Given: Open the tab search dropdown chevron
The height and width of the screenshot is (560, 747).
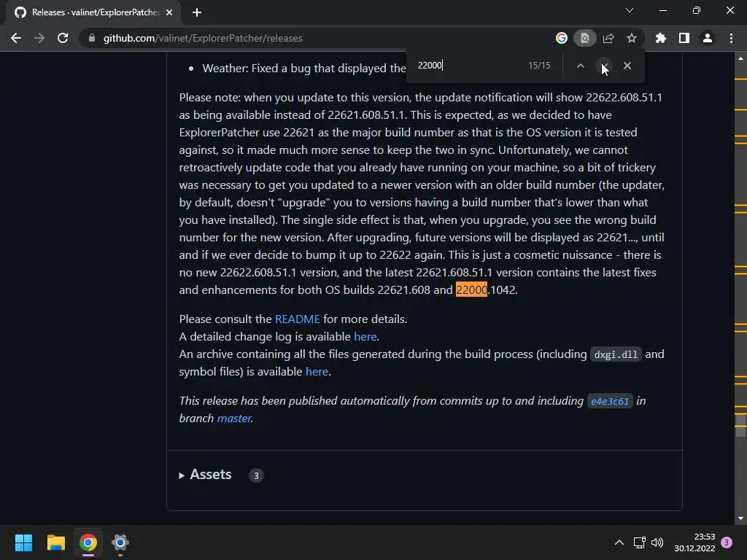Looking at the screenshot, I should [630, 10].
